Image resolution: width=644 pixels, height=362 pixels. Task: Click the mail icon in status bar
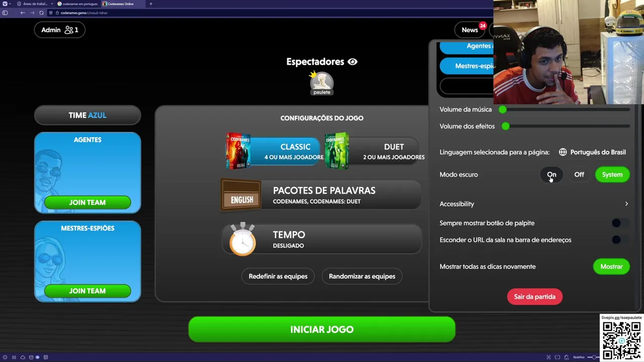tap(31, 357)
